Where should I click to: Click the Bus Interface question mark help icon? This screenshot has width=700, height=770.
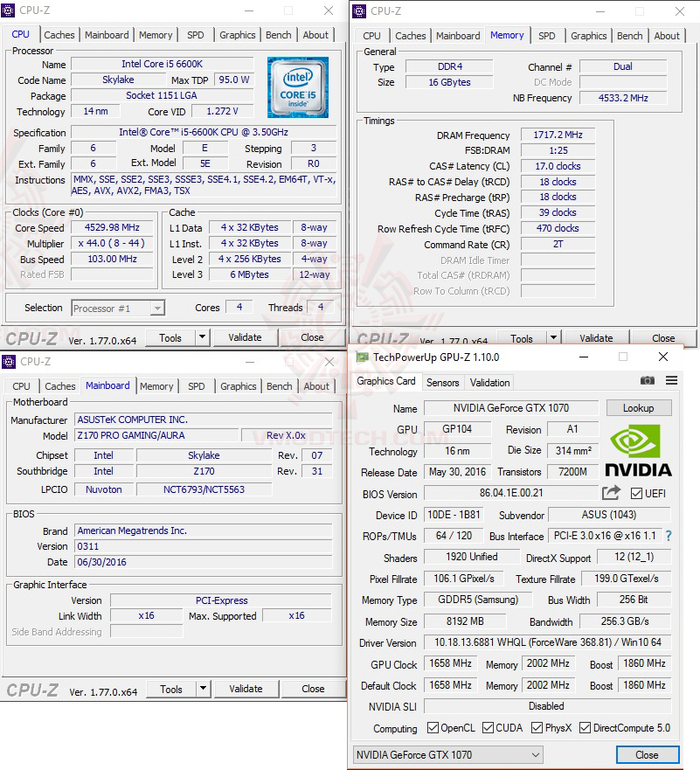point(668,537)
